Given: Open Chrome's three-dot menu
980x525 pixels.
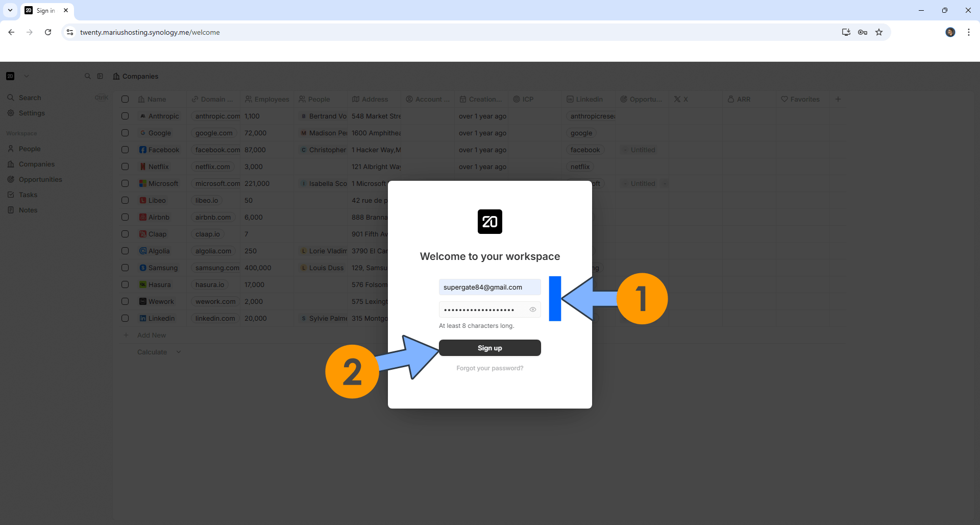Looking at the screenshot, I should [968, 32].
